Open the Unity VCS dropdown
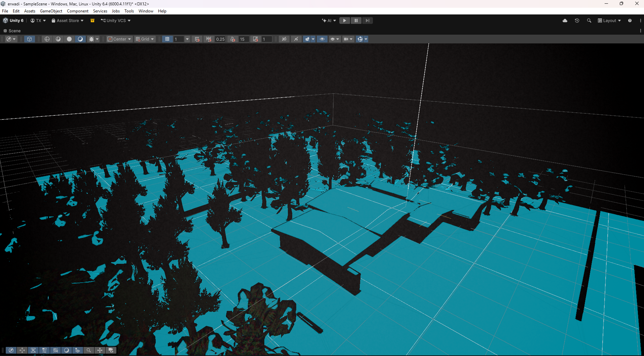Image resolution: width=644 pixels, height=356 pixels. point(116,21)
